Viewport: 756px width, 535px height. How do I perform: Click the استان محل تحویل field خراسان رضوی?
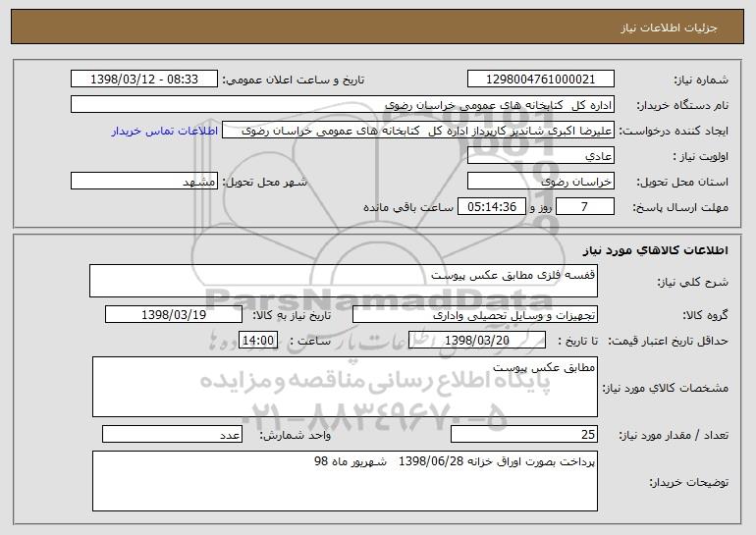540,182
